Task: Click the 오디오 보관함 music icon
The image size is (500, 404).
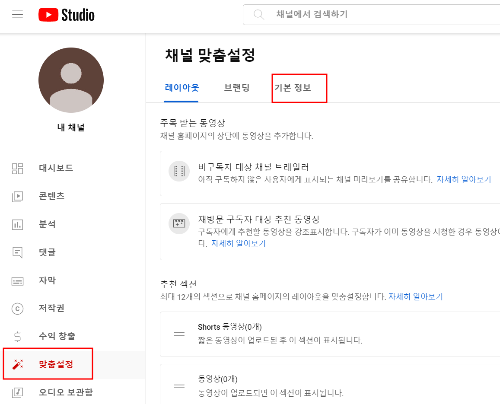Action: (x=17, y=392)
